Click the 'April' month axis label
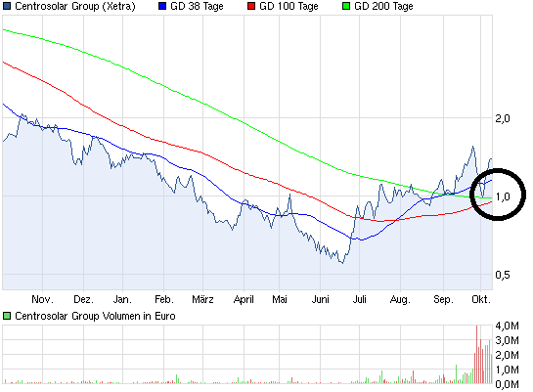 [244, 299]
